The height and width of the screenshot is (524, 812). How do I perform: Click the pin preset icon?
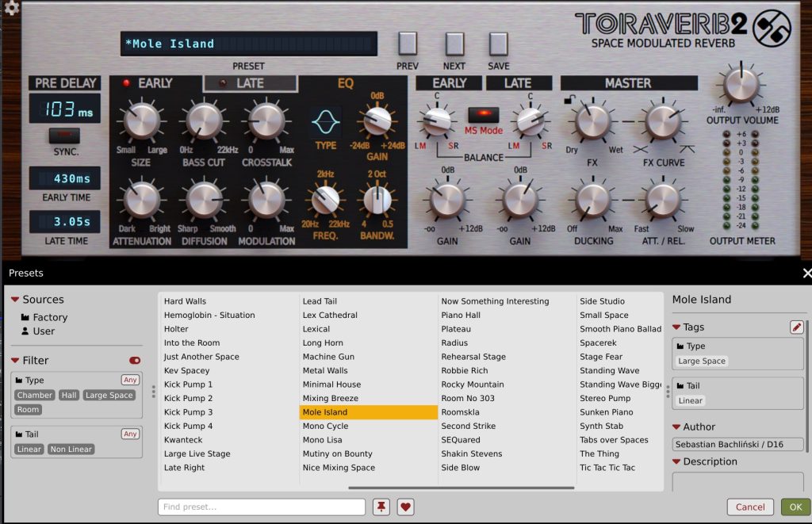click(382, 507)
